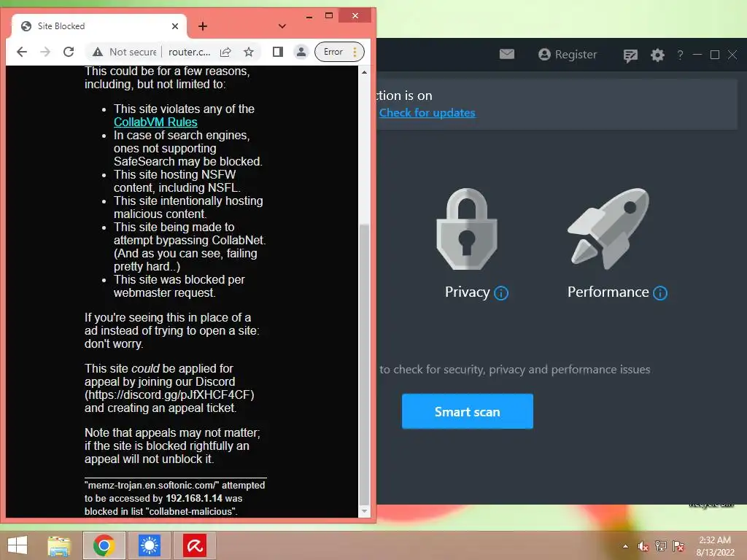Click the Error update button in Chrome

click(x=339, y=52)
